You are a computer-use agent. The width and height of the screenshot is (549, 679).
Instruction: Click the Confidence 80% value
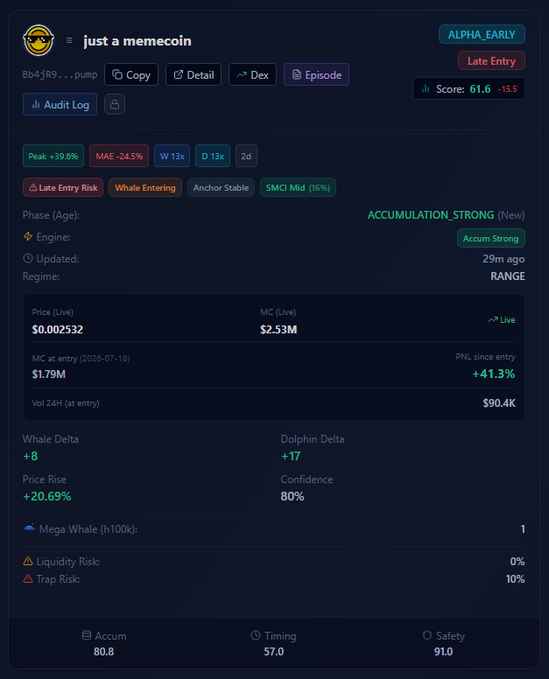[292, 496]
